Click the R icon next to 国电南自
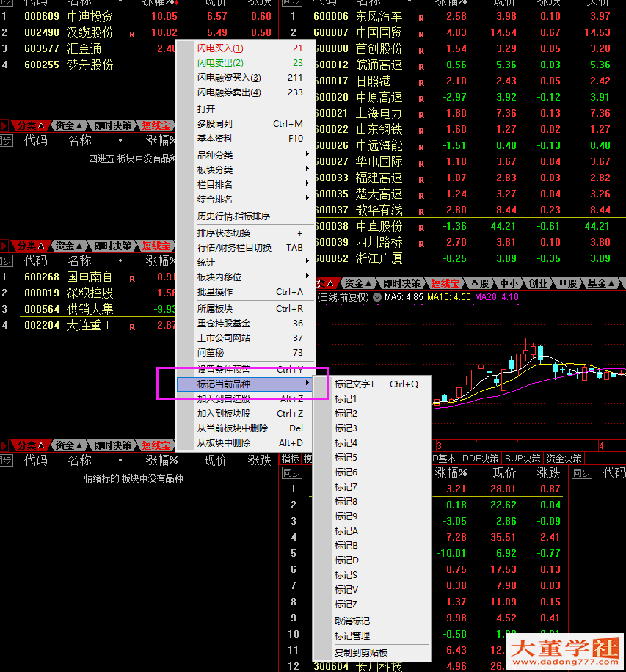 point(132,279)
